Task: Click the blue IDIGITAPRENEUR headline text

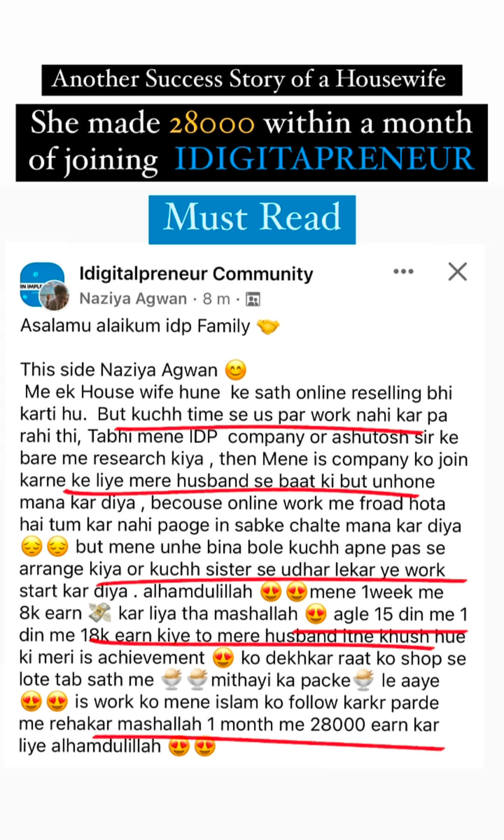Action: (324, 159)
